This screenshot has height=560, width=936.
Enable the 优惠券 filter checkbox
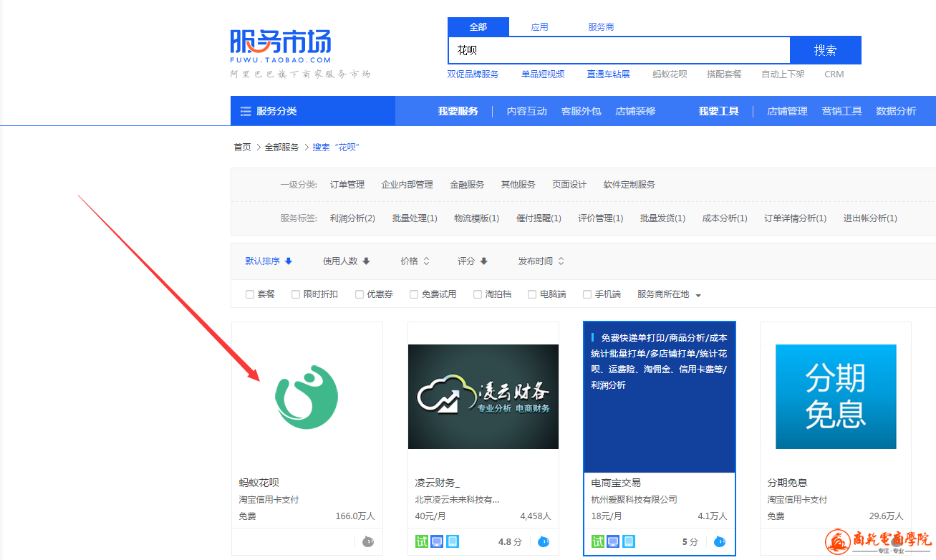(x=360, y=294)
